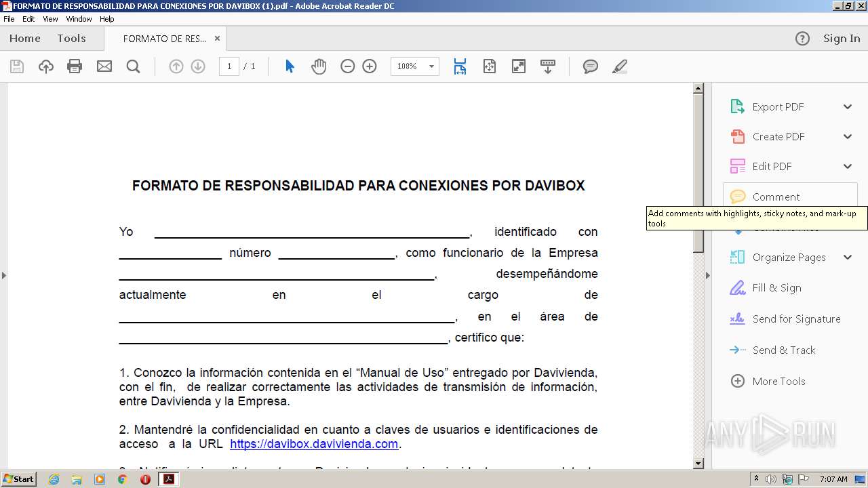Viewport: 868px width, 488px height.
Task: Switch to the Tools tab
Action: (x=71, y=39)
